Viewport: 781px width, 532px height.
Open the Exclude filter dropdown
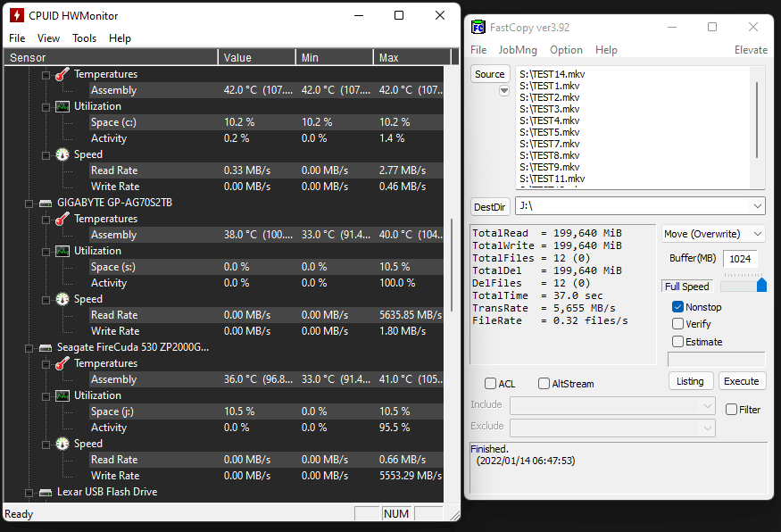707,428
